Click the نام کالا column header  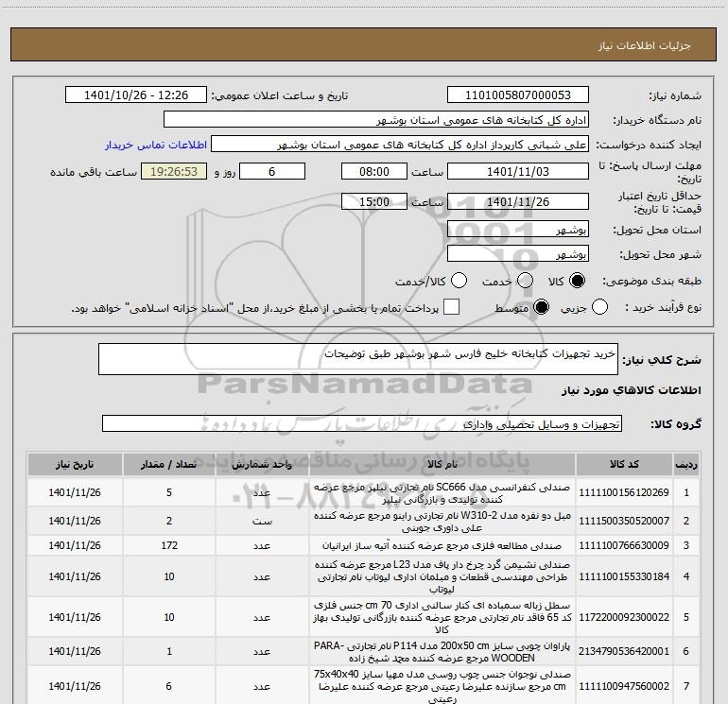pos(442,465)
